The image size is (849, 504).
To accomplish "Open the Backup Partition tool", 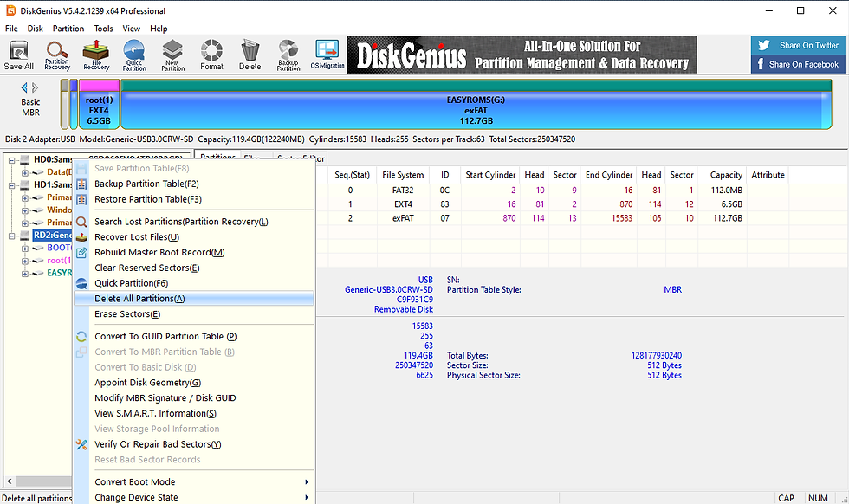I will tap(288, 55).
